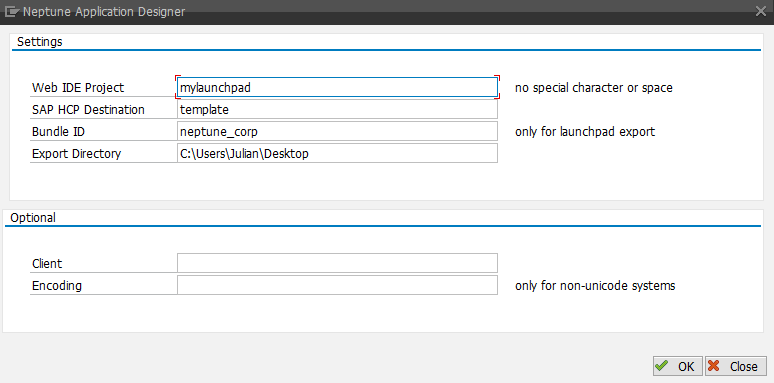Click the Web IDE Project label
Viewport: 774px width, 383px height.
click(78, 88)
